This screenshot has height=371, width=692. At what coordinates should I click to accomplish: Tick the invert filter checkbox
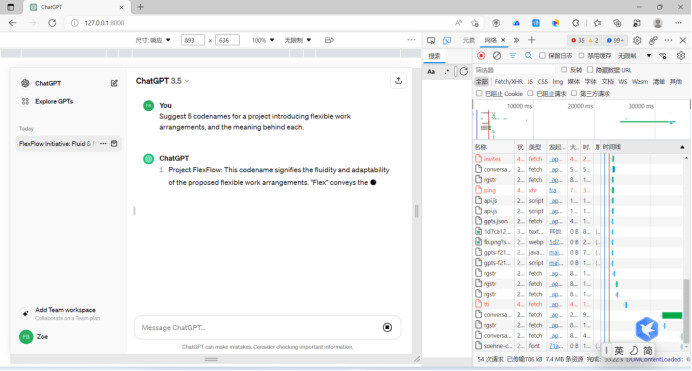(x=564, y=70)
